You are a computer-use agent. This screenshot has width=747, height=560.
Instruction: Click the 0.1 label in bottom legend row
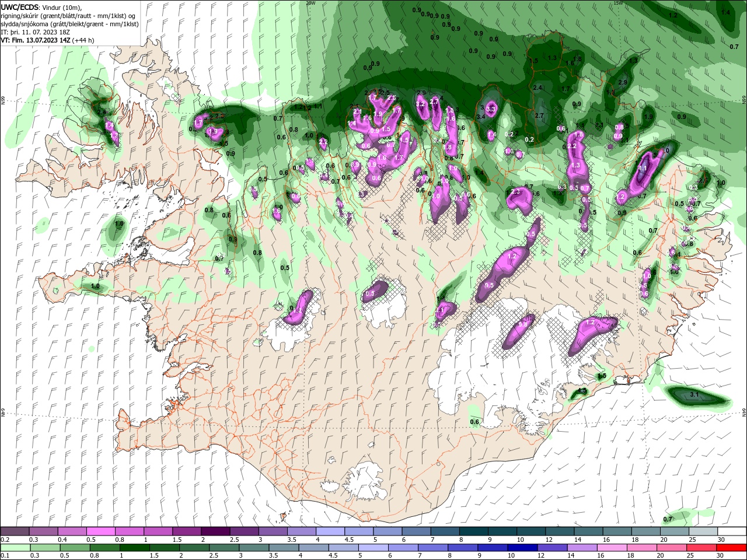point(5,556)
